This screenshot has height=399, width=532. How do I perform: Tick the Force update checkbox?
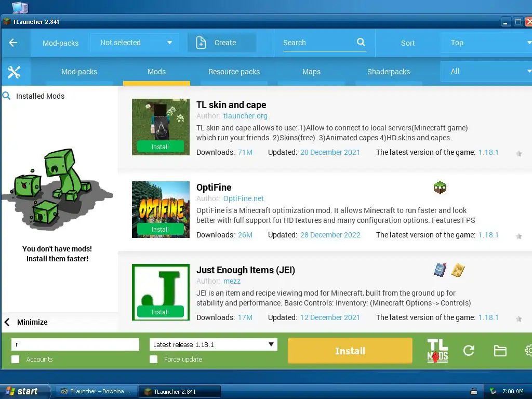(x=153, y=360)
